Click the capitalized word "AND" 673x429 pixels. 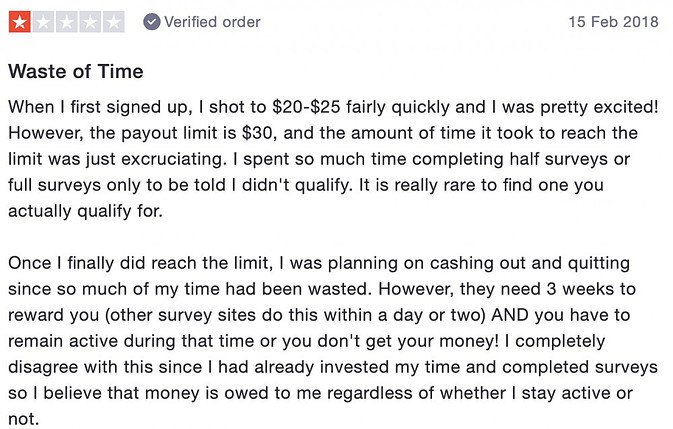pos(510,315)
